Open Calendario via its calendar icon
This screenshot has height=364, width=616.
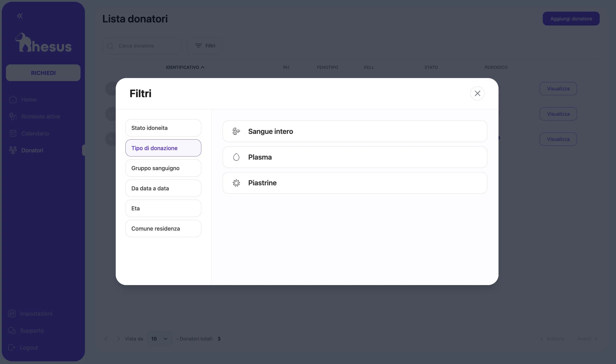coord(13,133)
